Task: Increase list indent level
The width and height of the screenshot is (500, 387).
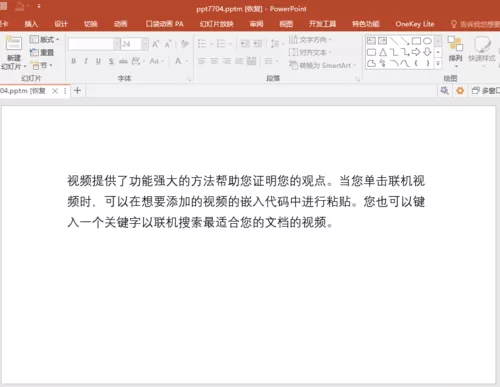Action: click(x=257, y=44)
